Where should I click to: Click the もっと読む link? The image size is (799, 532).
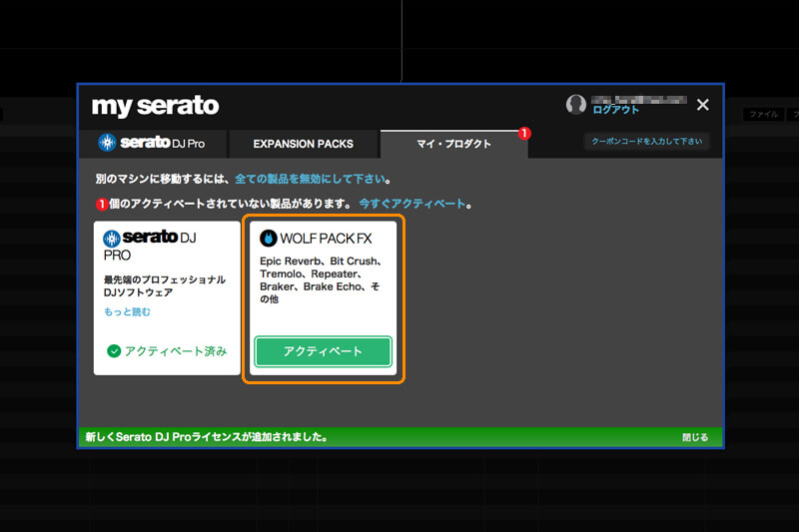(127, 311)
